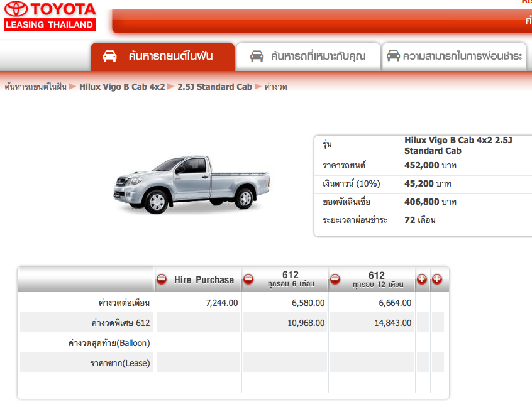Click 10,968.00 special installment value
The image size is (532, 407).
point(306,323)
